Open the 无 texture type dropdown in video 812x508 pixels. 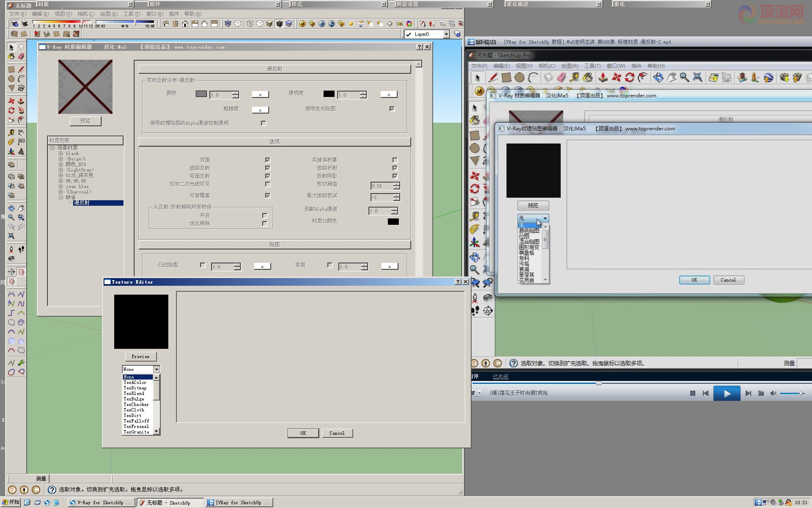click(533, 218)
